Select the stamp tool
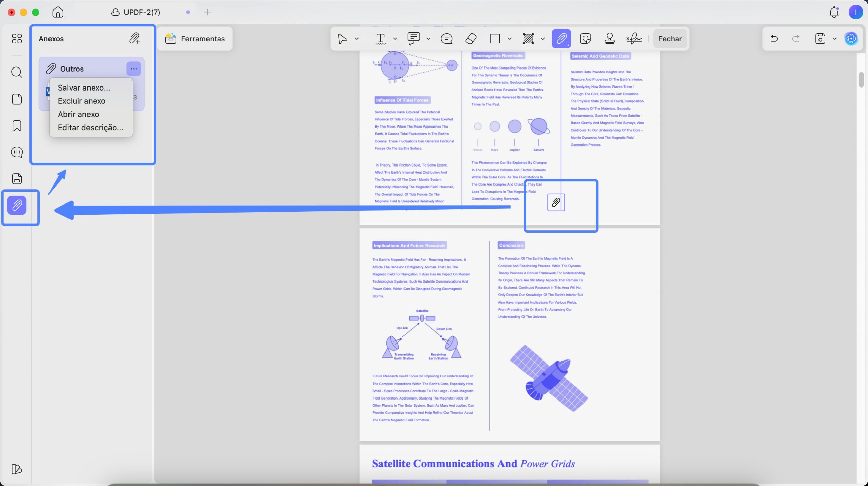 (x=610, y=39)
